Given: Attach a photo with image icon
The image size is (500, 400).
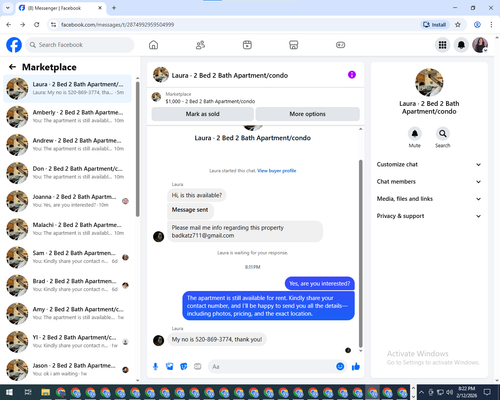Looking at the screenshot, I should pyautogui.click(x=170, y=367).
